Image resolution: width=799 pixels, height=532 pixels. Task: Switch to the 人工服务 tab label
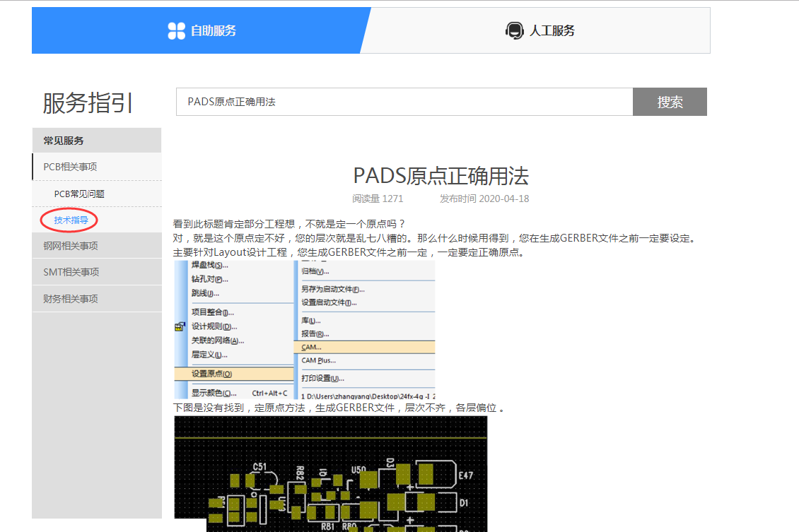point(552,31)
